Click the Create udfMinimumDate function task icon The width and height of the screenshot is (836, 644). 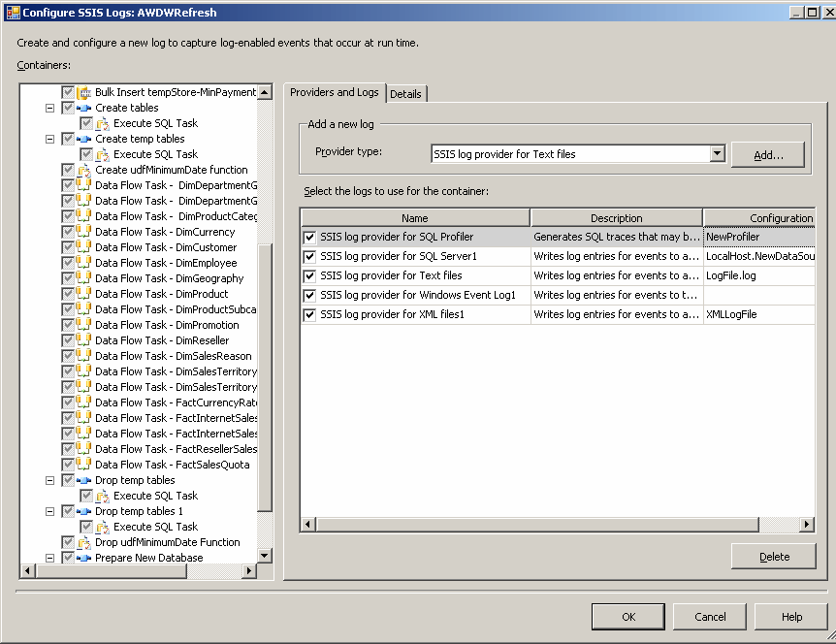83,170
